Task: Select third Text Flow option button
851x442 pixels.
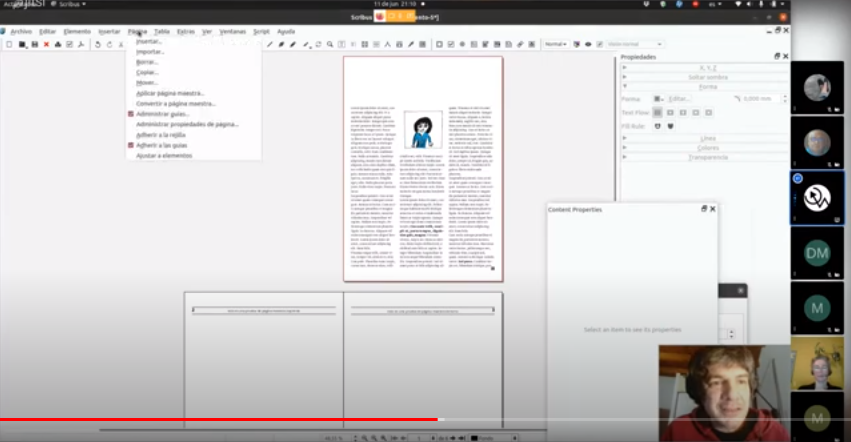Action: coord(683,112)
